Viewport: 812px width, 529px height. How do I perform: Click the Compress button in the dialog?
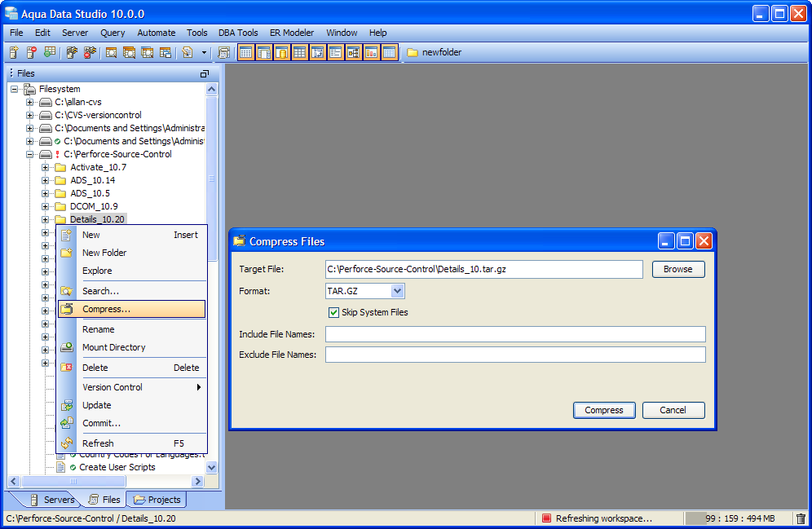click(x=604, y=410)
